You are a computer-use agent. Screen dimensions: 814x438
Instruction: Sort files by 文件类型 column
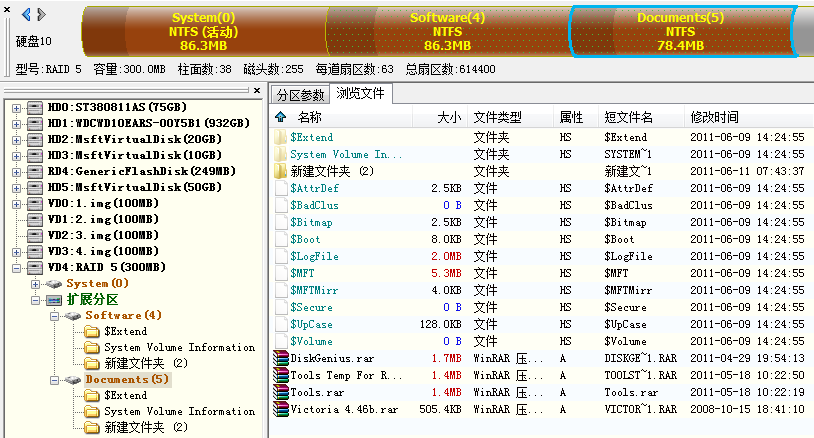pos(497,117)
